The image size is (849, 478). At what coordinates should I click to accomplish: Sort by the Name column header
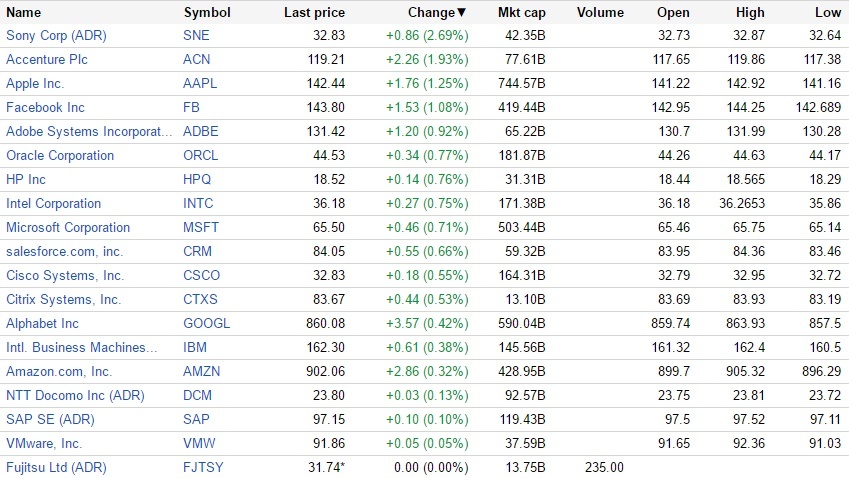(x=24, y=13)
